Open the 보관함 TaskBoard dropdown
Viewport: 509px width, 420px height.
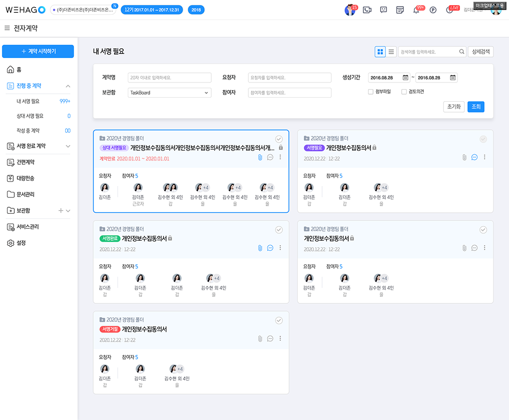coord(169,93)
